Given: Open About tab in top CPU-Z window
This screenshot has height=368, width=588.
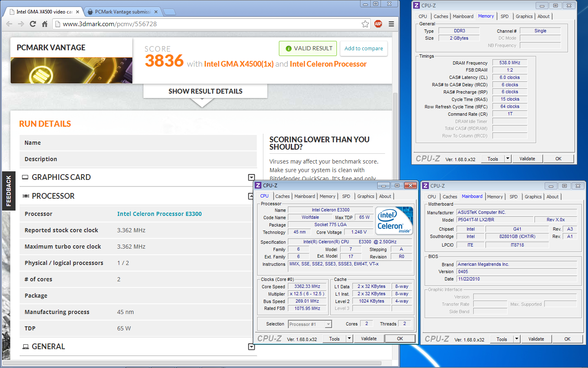Looking at the screenshot, I should tap(543, 16).
